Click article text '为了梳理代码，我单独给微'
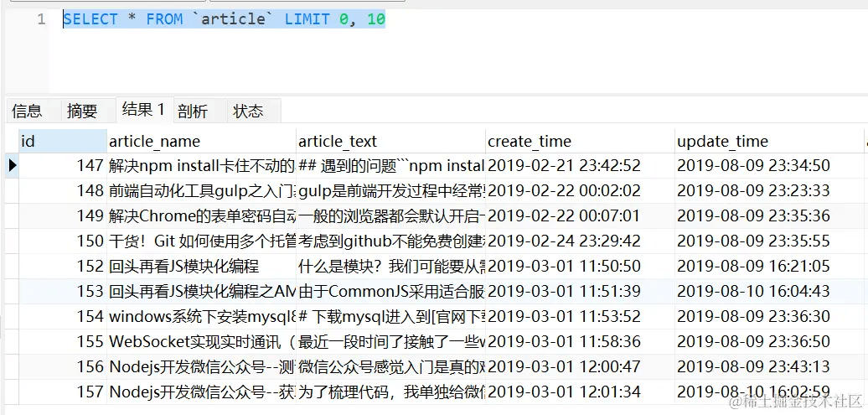The image size is (868, 415). (x=390, y=392)
